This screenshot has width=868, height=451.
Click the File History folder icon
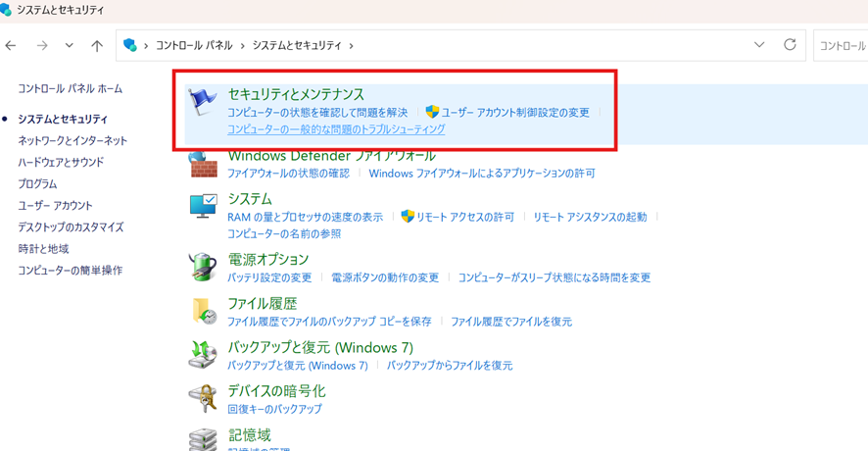(203, 311)
